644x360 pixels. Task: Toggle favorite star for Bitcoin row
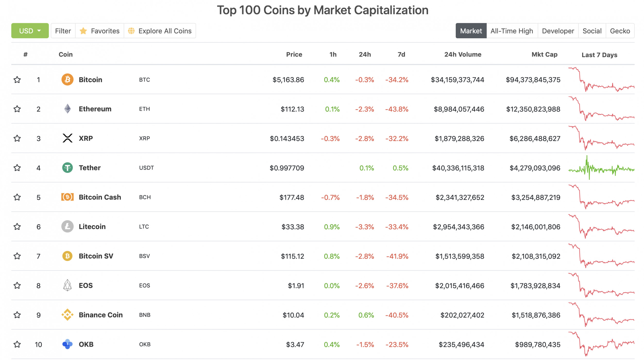pos(17,80)
